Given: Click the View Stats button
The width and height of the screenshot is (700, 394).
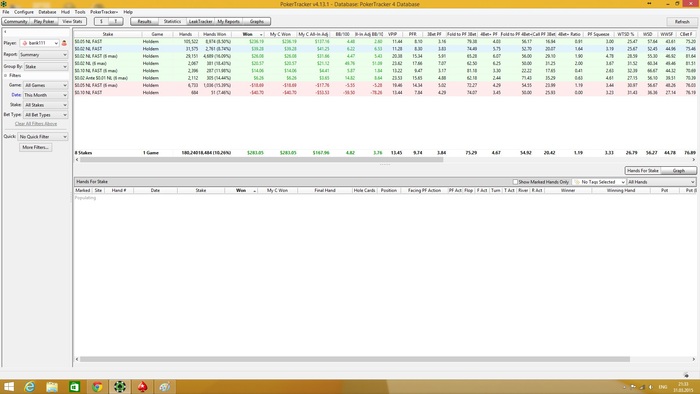Looking at the screenshot, I should coord(72,21).
